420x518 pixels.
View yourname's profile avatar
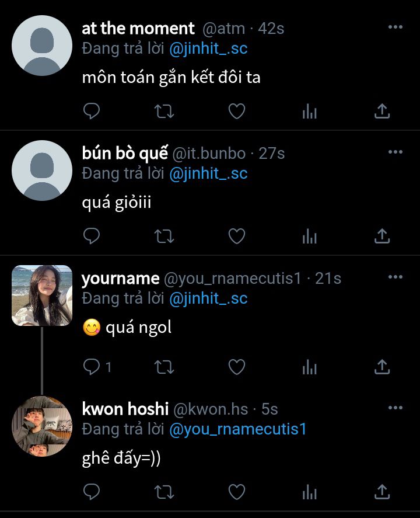coord(42,295)
